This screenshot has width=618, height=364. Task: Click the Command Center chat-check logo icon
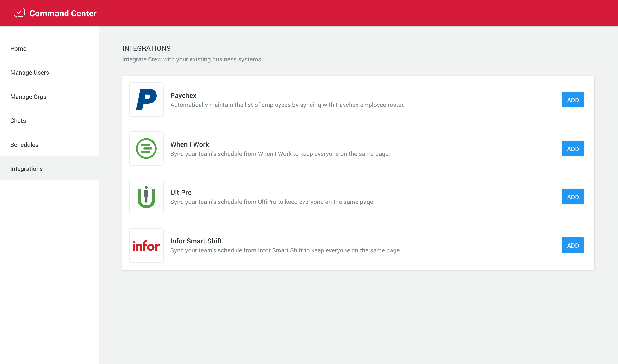(x=19, y=13)
